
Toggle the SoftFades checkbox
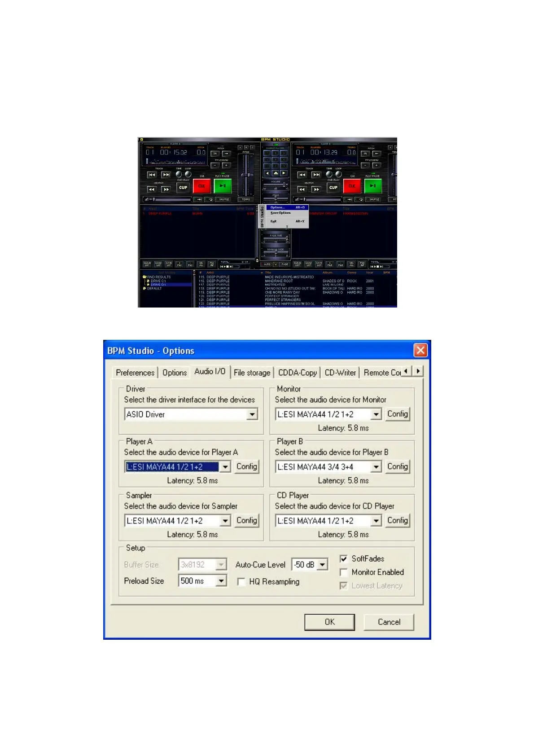point(344,559)
